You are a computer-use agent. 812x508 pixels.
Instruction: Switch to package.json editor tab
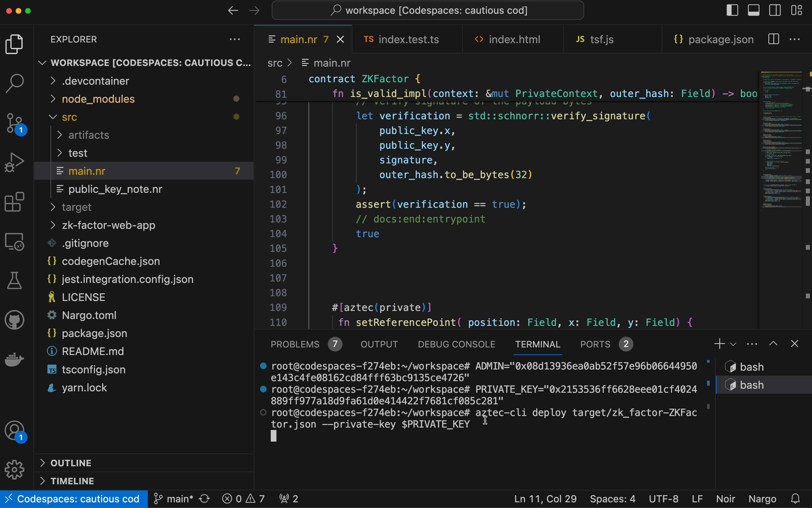(x=714, y=39)
